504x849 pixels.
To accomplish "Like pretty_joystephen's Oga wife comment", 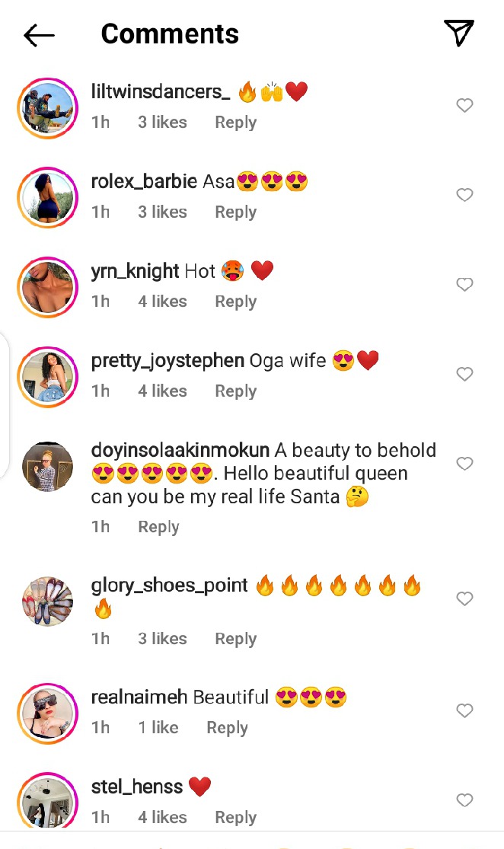I will (464, 375).
